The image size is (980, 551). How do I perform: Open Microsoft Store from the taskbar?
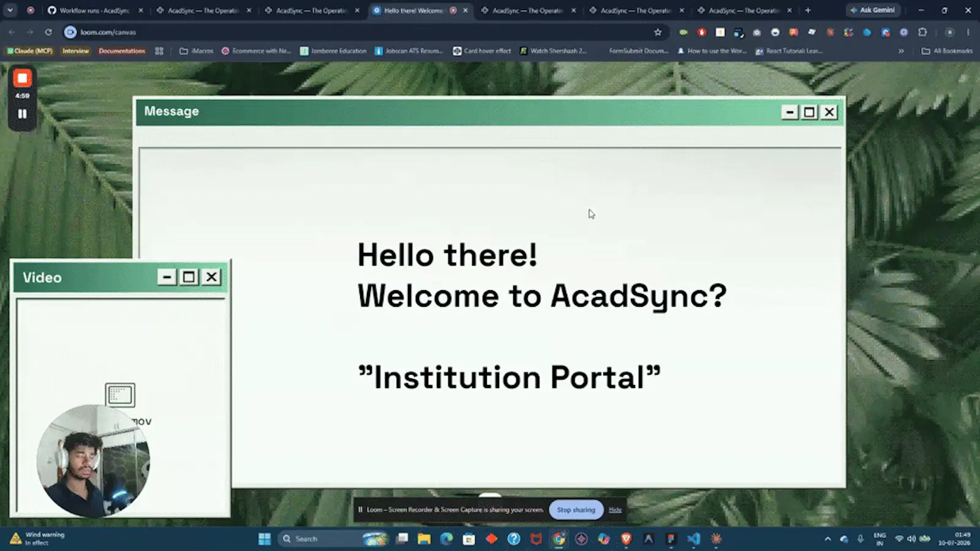point(469,539)
